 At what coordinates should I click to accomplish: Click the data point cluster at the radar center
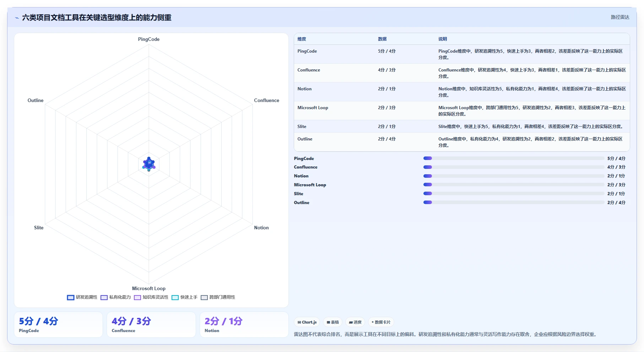click(149, 164)
